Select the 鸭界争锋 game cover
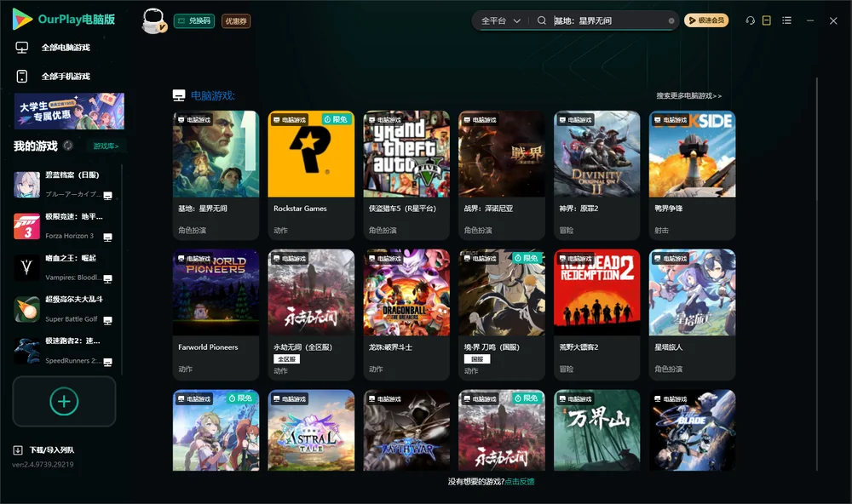The image size is (852, 504). coord(692,154)
